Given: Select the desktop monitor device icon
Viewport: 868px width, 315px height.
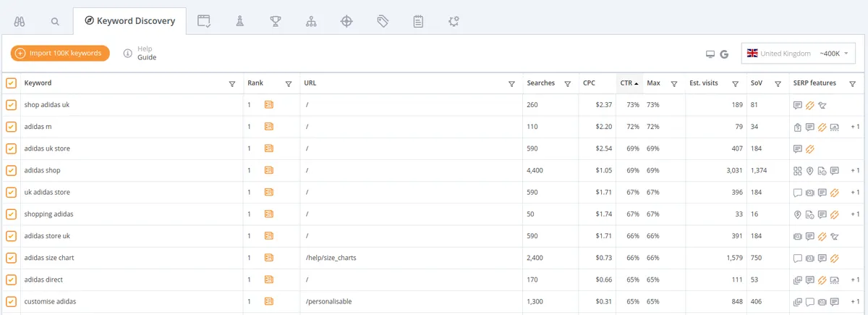Looking at the screenshot, I should click(710, 54).
